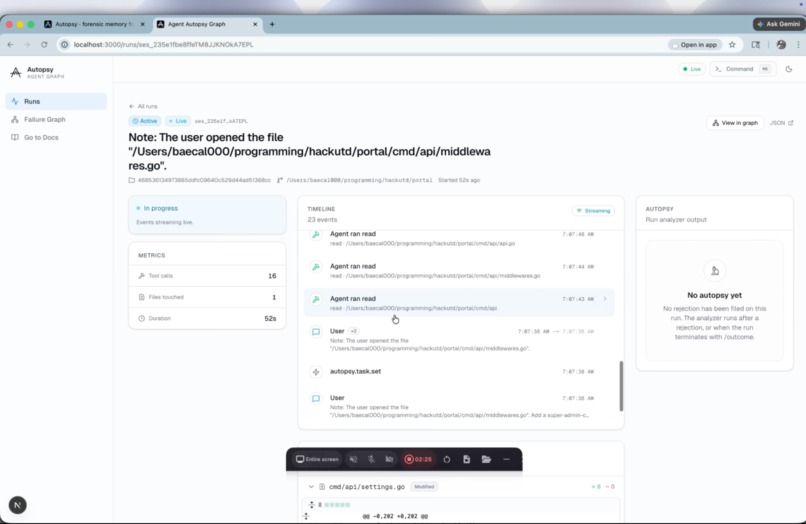Click the Streaming badge in Timeline

click(593, 211)
